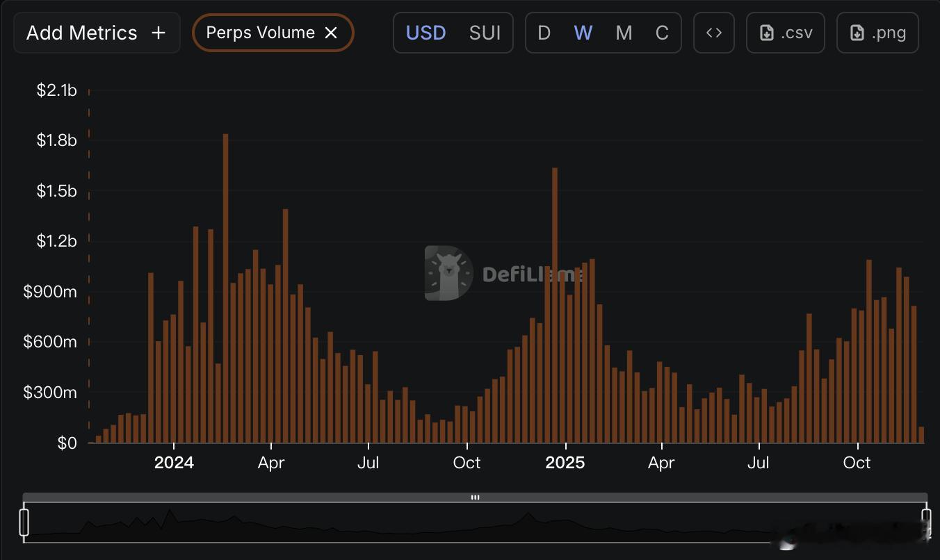Click the range slider's center grip handle

coord(476,497)
